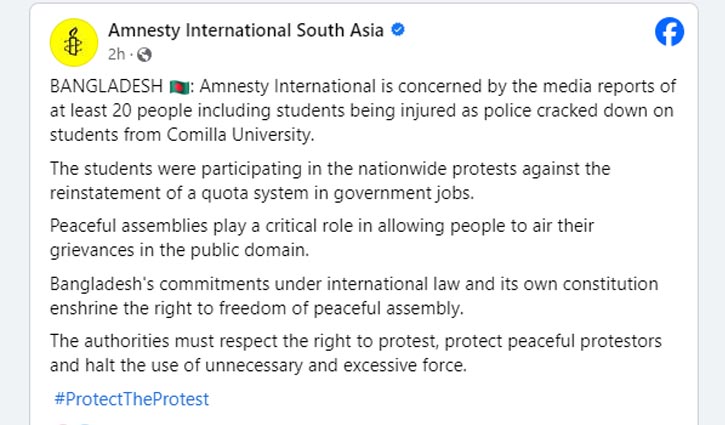Click the globe public-visibility icon

145,53
